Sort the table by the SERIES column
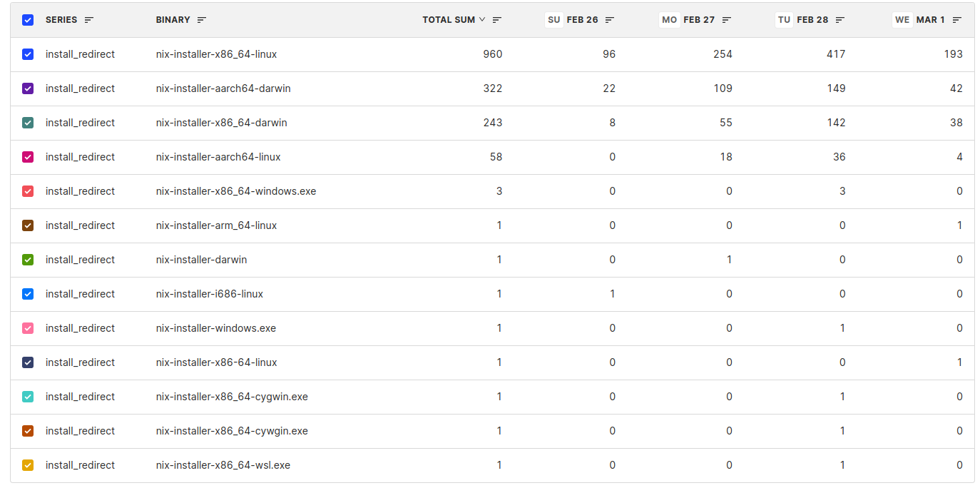This screenshot has height=488, width=980. pos(61,20)
